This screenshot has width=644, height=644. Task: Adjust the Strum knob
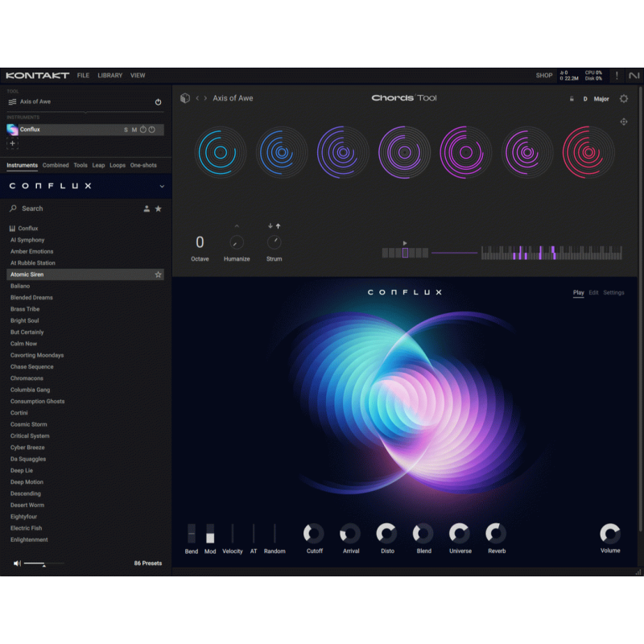(x=274, y=242)
